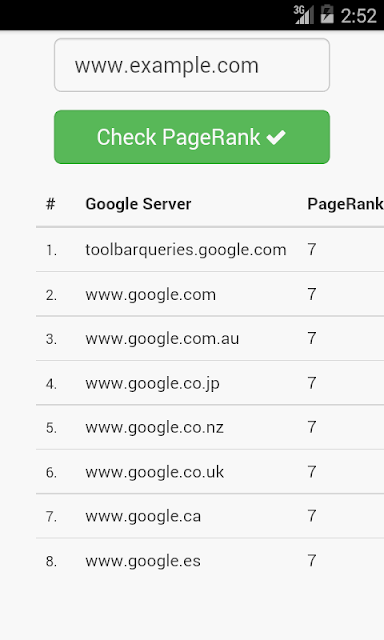
Task: Select the www.google.com.au server entry
Action: coord(210,338)
